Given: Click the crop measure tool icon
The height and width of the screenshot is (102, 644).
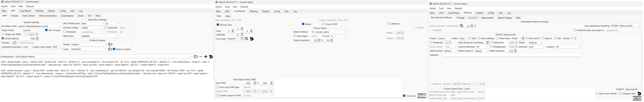Looking at the screenshot, I should click(242, 39).
